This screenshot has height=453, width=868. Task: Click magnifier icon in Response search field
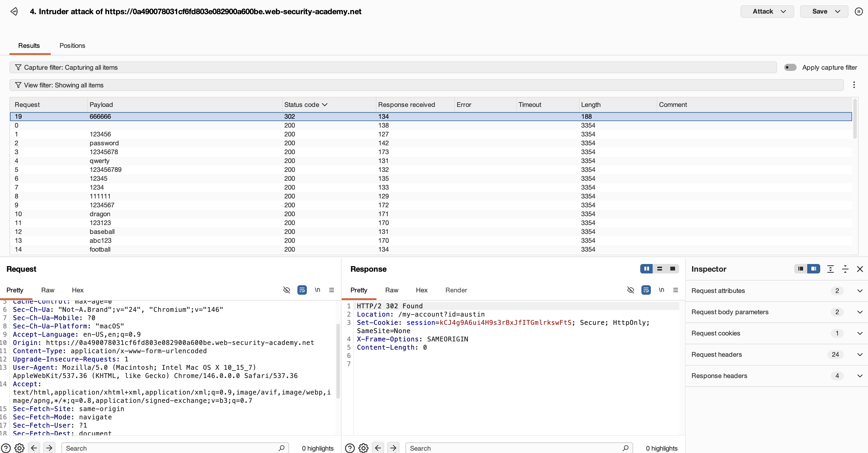pos(625,448)
